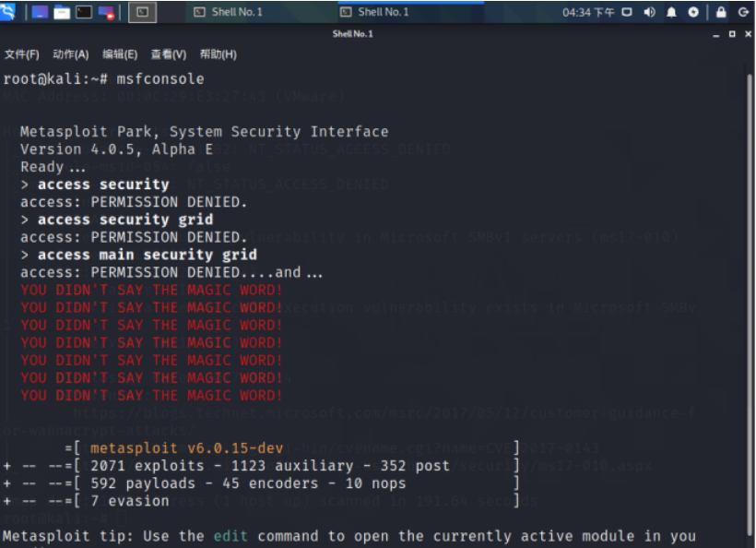Click the '> access main security grid' line
Image resolution: width=756 pixels, height=548 pixels.
(x=139, y=255)
